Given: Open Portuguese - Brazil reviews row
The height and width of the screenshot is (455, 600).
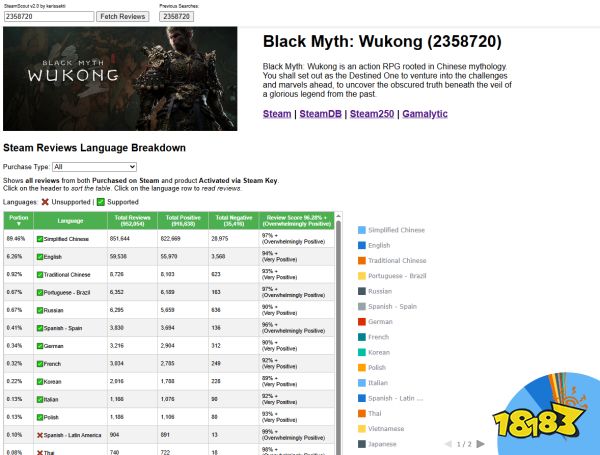Looking at the screenshot, I should point(169,292).
